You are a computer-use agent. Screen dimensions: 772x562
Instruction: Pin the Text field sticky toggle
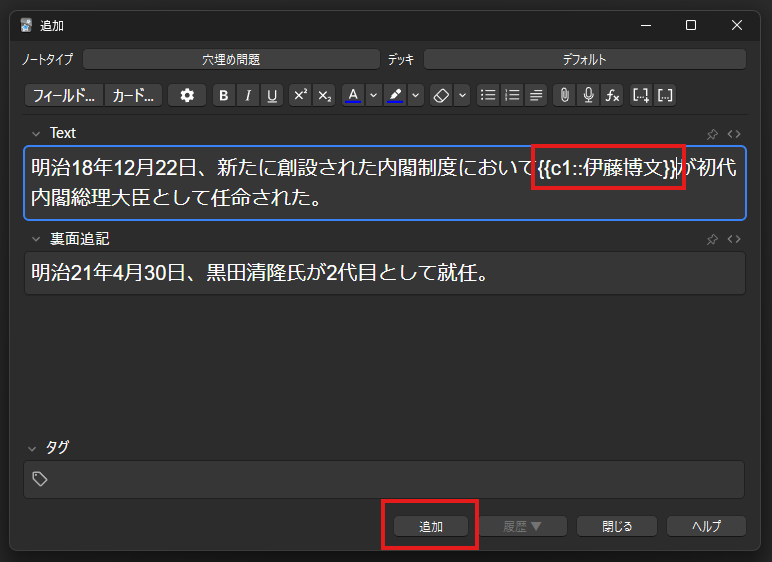tap(712, 134)
